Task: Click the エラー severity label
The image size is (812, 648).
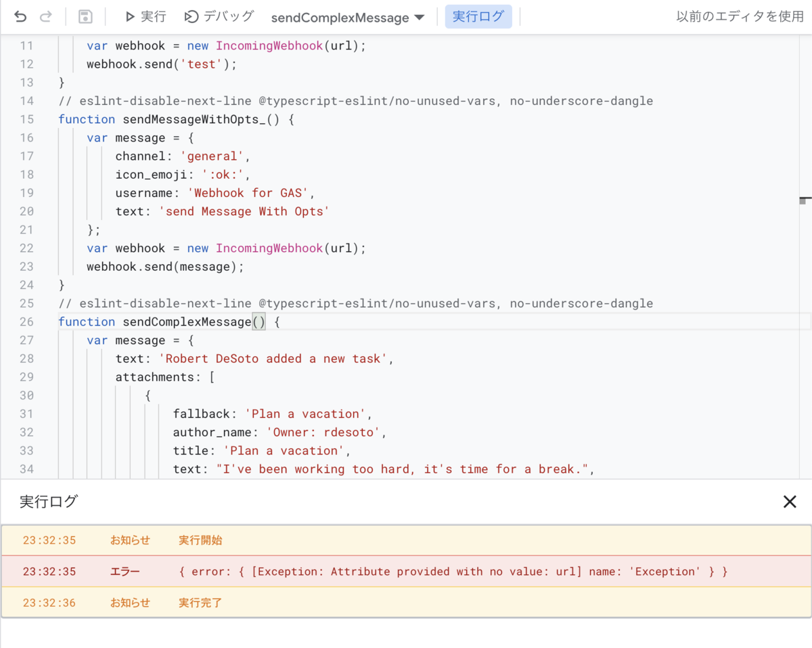Action: coord(125,571)
